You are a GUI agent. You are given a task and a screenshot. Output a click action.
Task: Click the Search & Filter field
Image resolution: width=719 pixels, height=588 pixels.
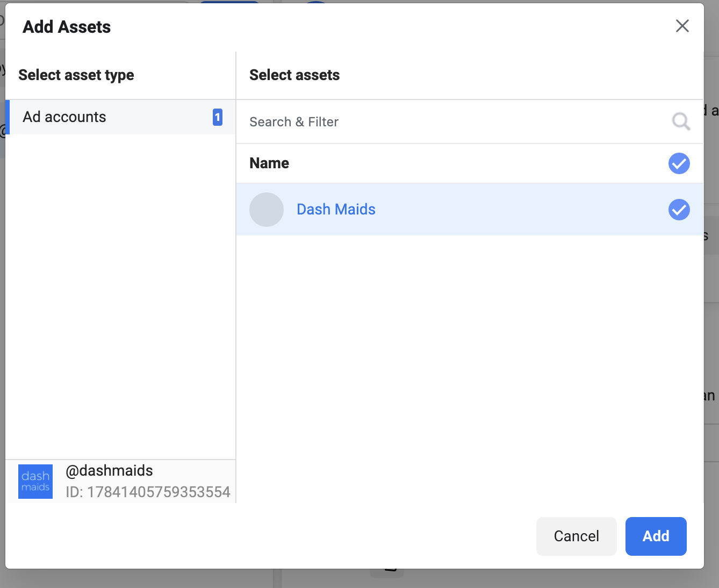(451, 122)
